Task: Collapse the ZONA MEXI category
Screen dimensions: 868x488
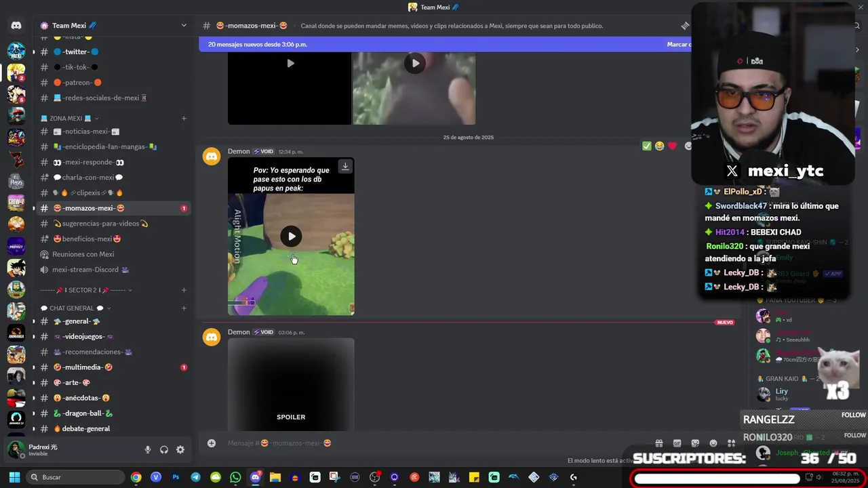Action: tap(70, 118)
